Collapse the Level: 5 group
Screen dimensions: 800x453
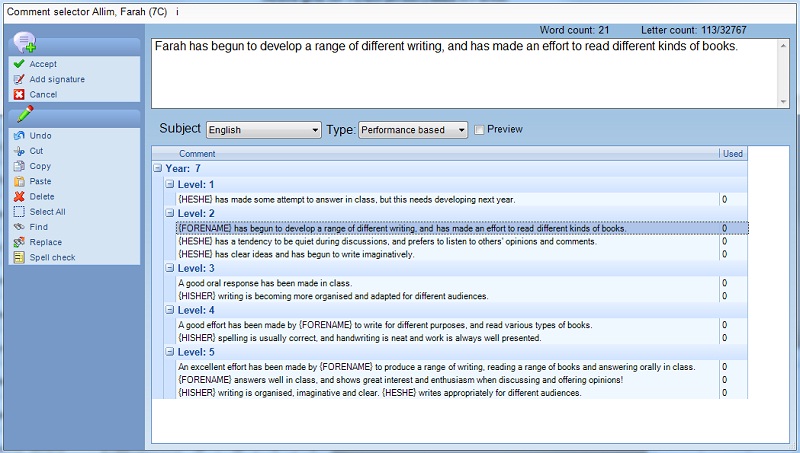coord(170,351)
